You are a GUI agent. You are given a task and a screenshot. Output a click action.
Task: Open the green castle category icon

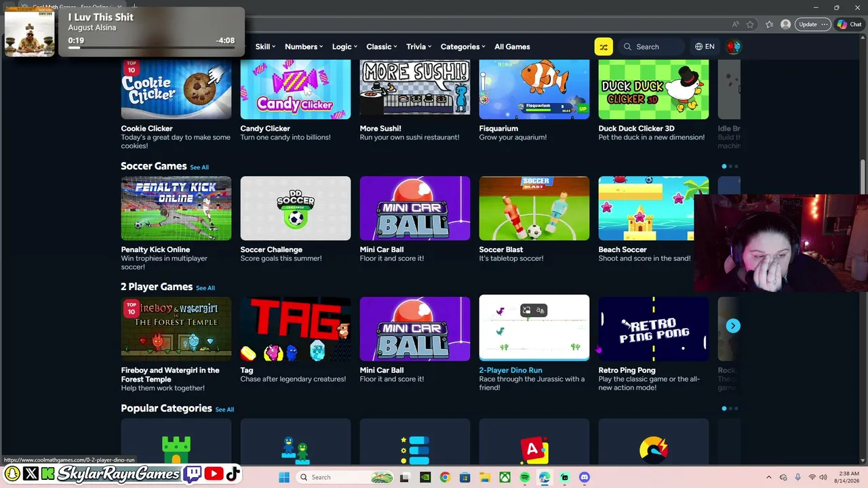click(176, 450)
